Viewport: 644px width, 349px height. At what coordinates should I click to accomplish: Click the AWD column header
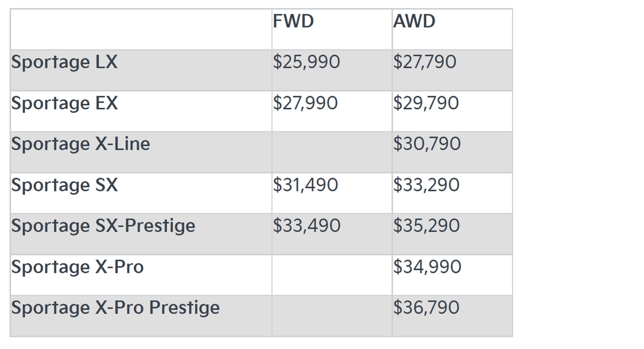coord(414,21)
